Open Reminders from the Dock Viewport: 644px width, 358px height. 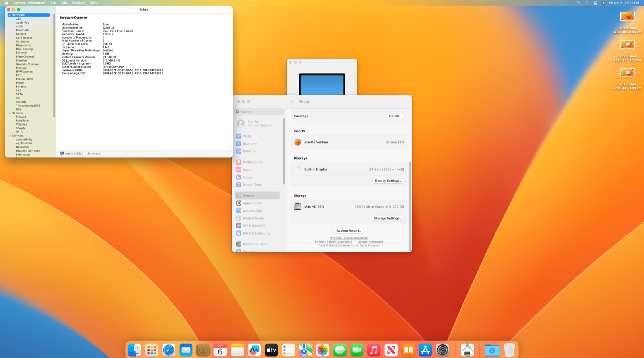(x=289, y=350)
